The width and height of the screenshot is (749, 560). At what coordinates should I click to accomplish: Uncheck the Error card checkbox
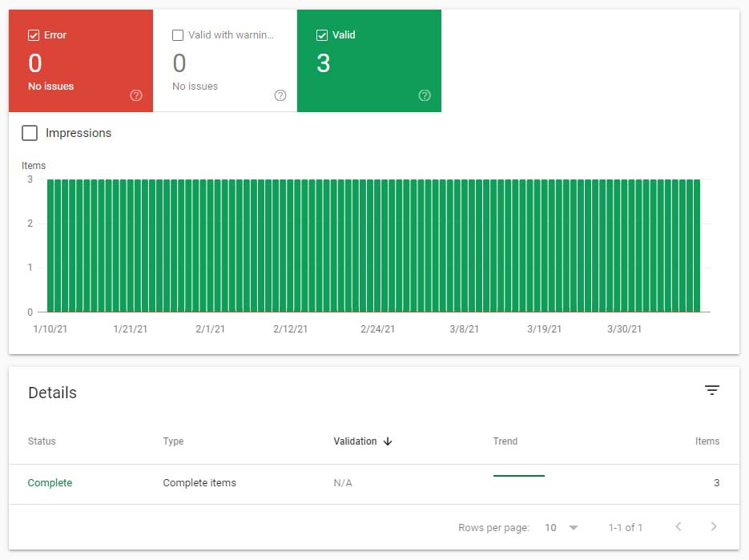tap(34, 34)
